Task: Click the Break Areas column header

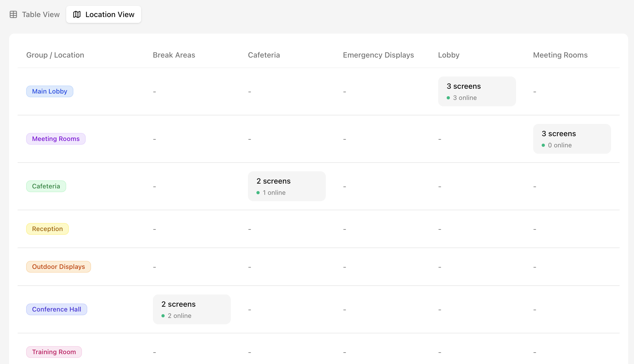Action: tap(174, 55)
